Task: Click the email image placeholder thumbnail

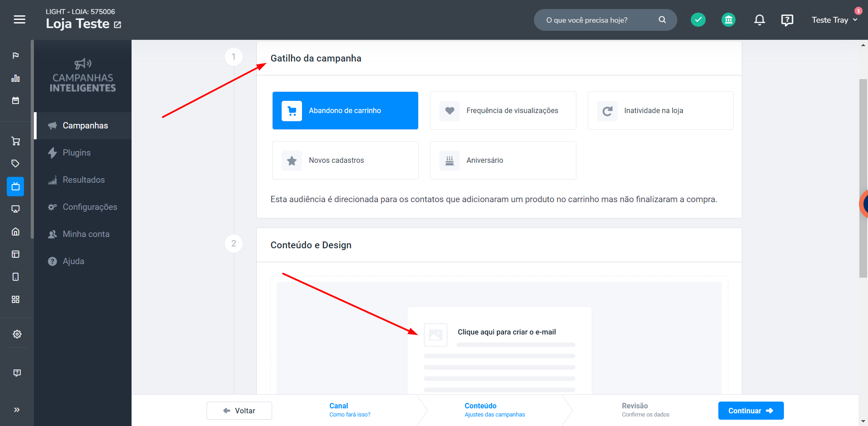Action: click(x=435, y=335)
